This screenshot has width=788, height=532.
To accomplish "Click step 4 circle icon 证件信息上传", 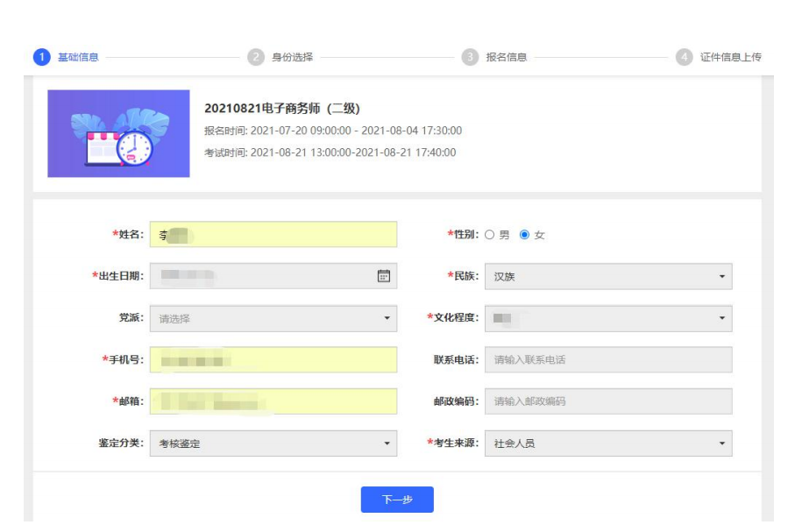I will (x=685, y=57).
